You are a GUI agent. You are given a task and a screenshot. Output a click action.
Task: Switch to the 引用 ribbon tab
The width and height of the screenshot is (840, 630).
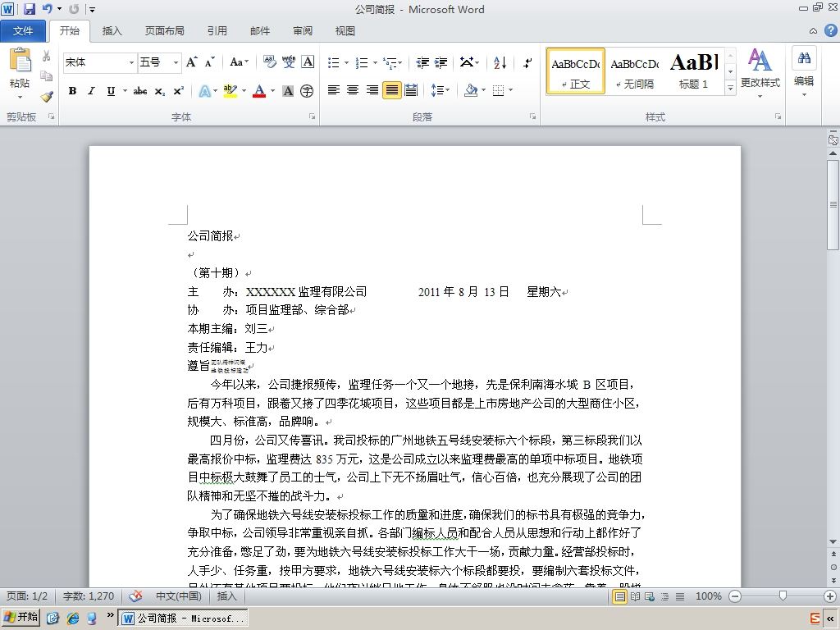217,31
